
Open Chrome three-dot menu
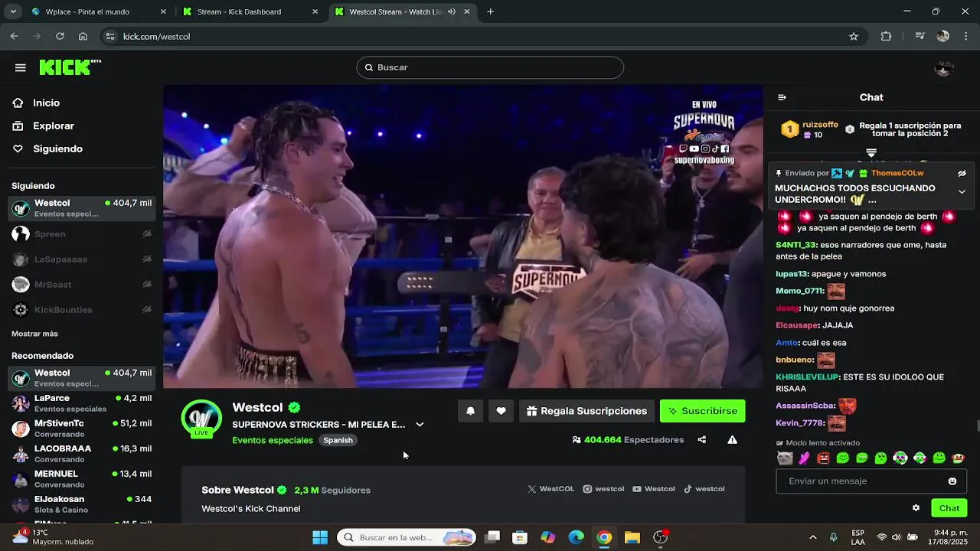coord(965,36)
